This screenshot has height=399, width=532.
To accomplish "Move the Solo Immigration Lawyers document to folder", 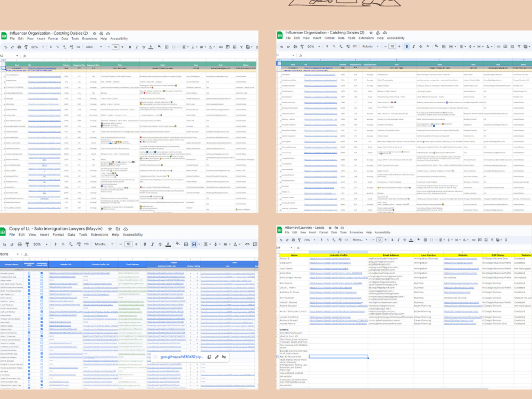I will click(118, 229).
